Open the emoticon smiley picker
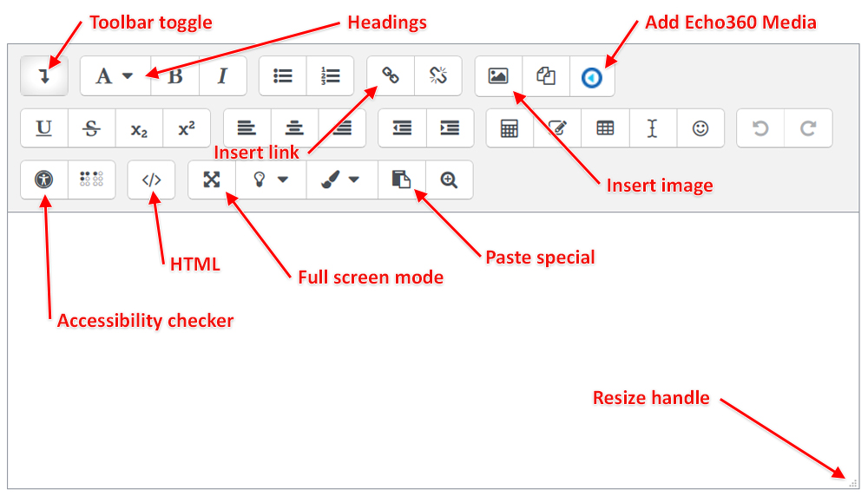 (700, 128)
